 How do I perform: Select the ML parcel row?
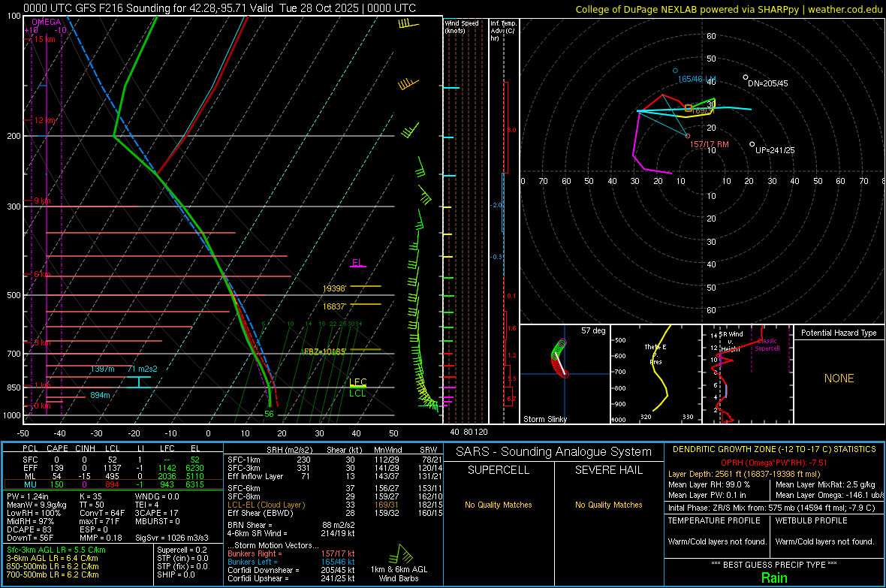point(113,476)
